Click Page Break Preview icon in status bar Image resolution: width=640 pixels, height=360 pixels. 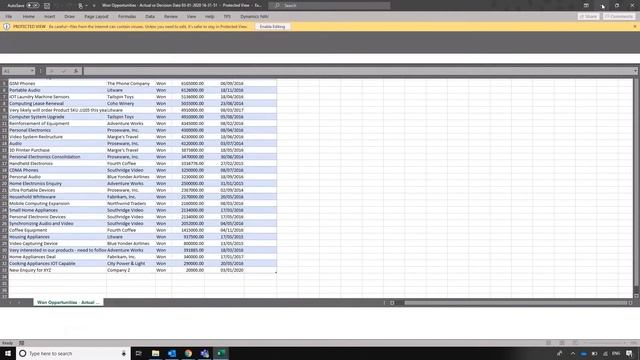(x=575, y=343)
